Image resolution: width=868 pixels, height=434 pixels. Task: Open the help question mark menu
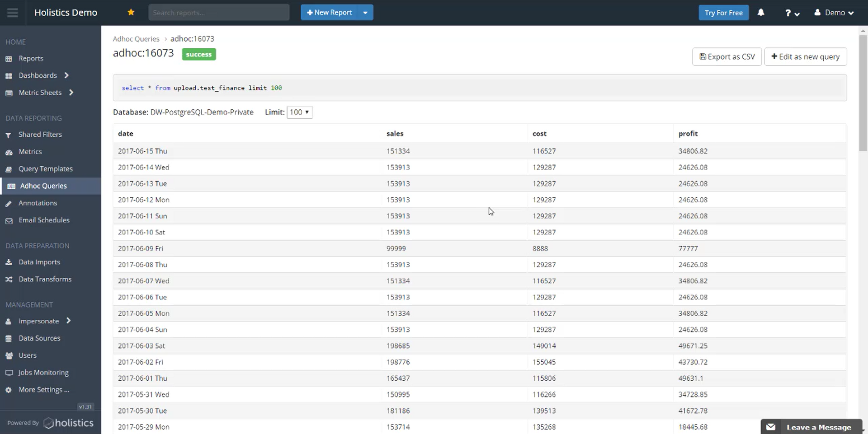click(x=792, y=13)
